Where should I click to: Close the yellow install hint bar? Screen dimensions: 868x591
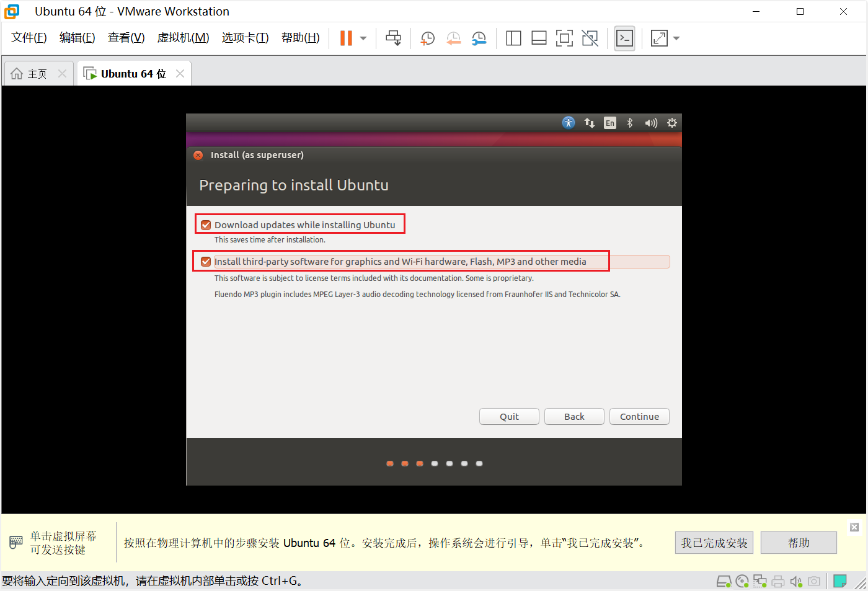point(854,527)
